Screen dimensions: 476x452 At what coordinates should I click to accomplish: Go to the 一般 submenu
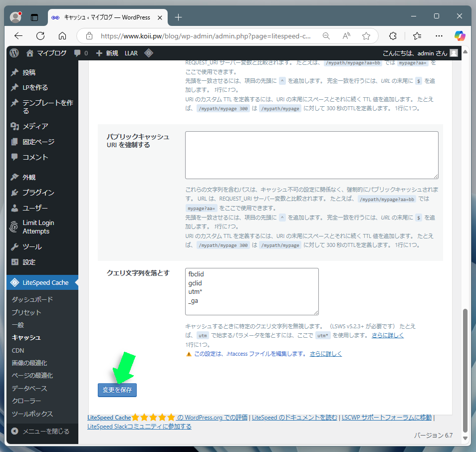[x=18, y=325]
